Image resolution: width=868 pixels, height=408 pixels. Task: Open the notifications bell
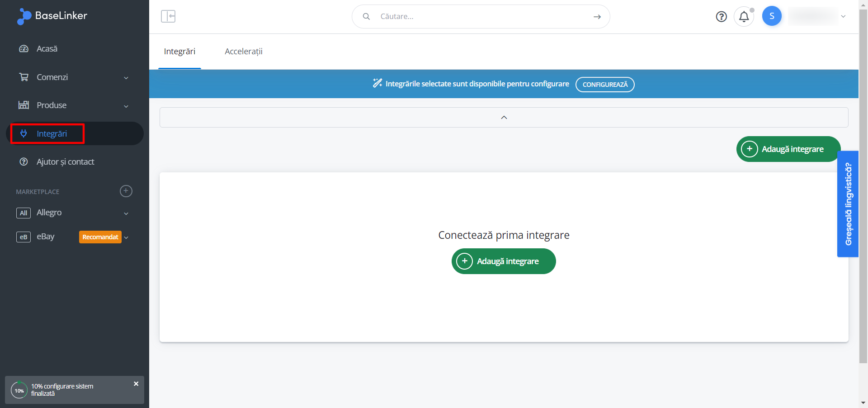click(744, 17)
